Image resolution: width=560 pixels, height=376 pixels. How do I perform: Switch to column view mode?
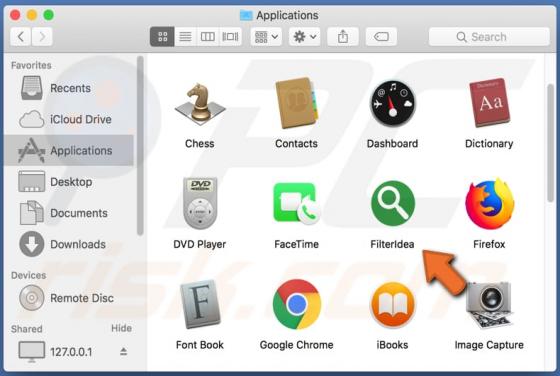pyautogui.click(x=208, y=37)
